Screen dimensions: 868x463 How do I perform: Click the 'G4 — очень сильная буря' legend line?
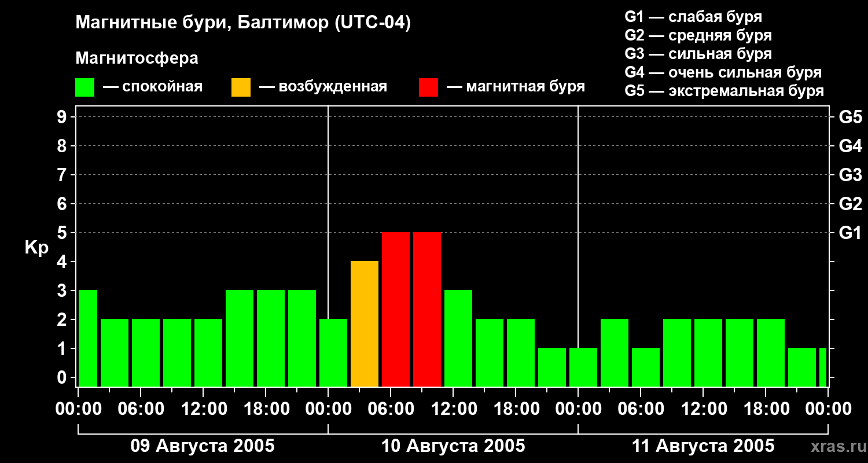(723, 72)
